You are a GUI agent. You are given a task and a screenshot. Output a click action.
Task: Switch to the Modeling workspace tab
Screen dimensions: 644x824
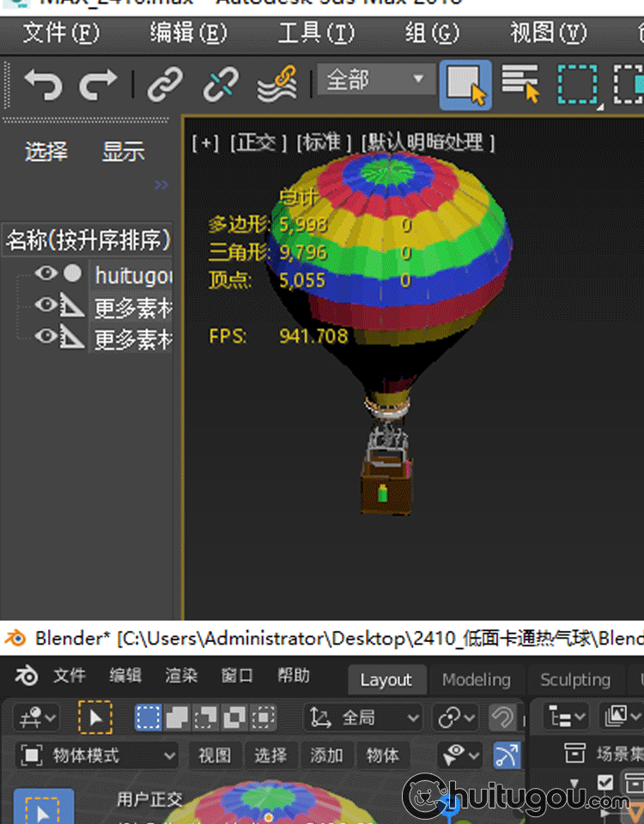click(476, 679)
